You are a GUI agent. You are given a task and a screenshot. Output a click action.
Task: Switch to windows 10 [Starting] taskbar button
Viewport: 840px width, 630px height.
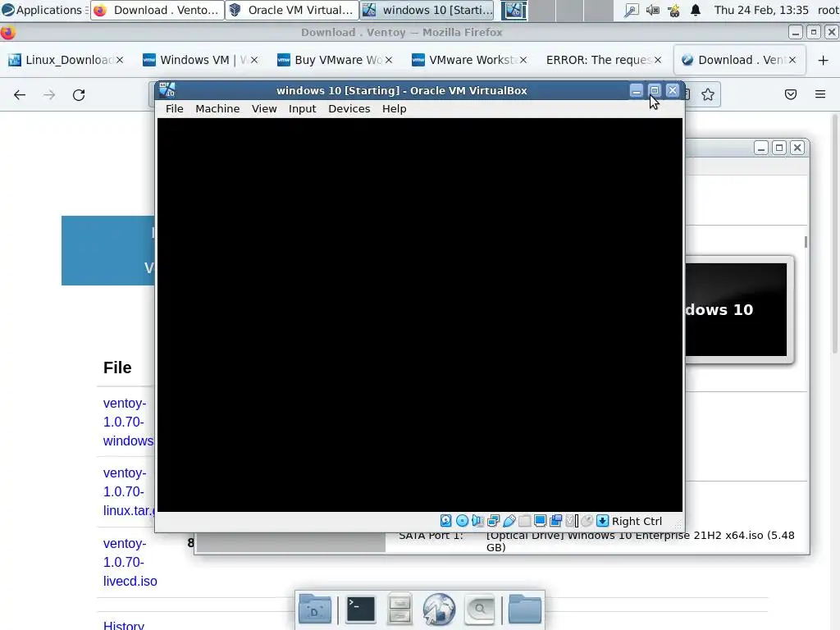click(x=428, y=10)
